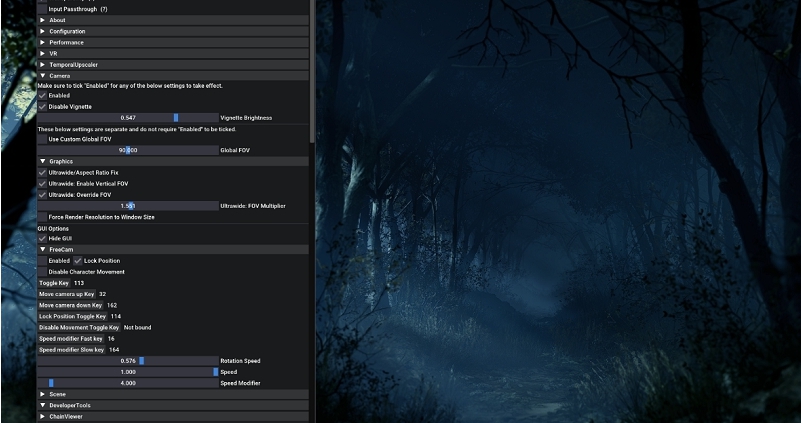The width and height of the screenshot is (801, 423).
Task: Uncheck the Hide GUI checkbox
Action: point(42,238)
